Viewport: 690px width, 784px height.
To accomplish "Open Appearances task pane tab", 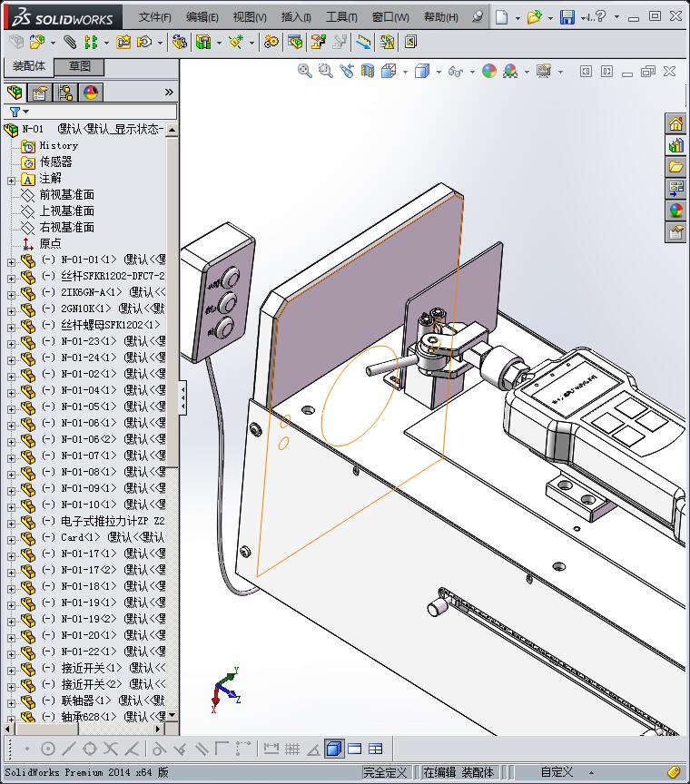I will [675, 211].
